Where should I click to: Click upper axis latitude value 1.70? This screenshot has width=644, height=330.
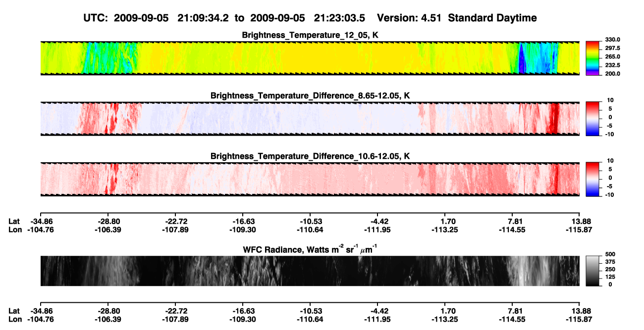448,222
